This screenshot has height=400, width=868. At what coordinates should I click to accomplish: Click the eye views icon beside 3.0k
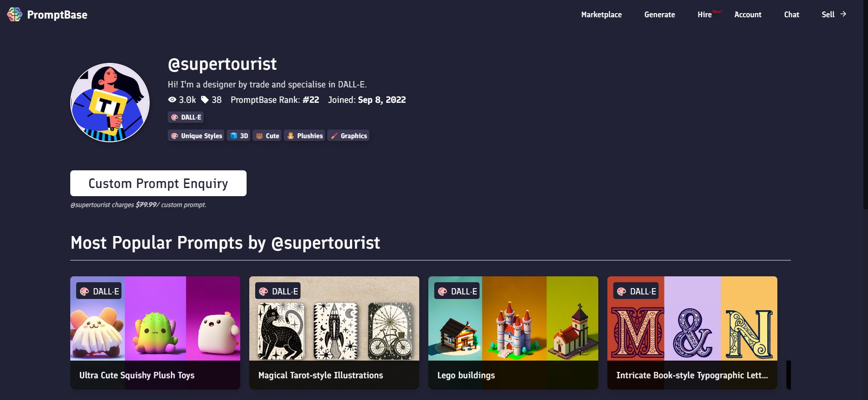coord(172,100)
